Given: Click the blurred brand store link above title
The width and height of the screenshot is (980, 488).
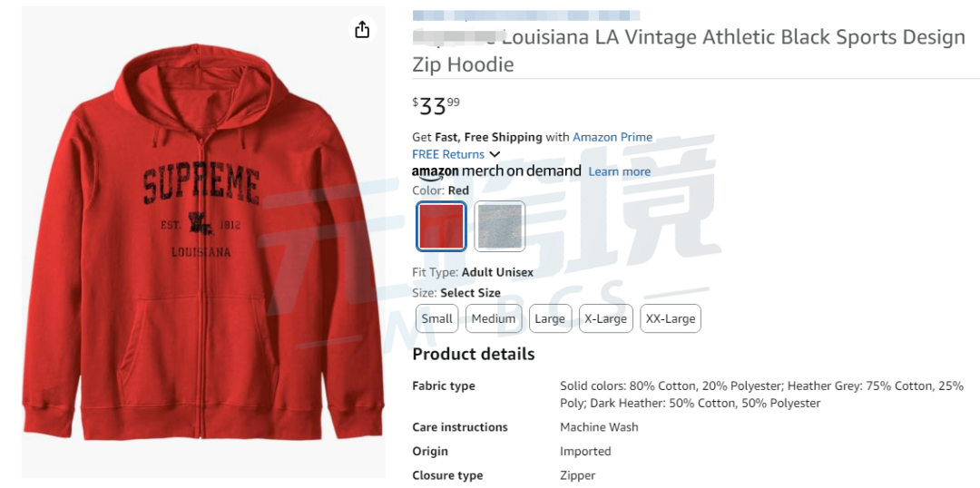Looking at the screenshot, I should (x=525, y=15).
